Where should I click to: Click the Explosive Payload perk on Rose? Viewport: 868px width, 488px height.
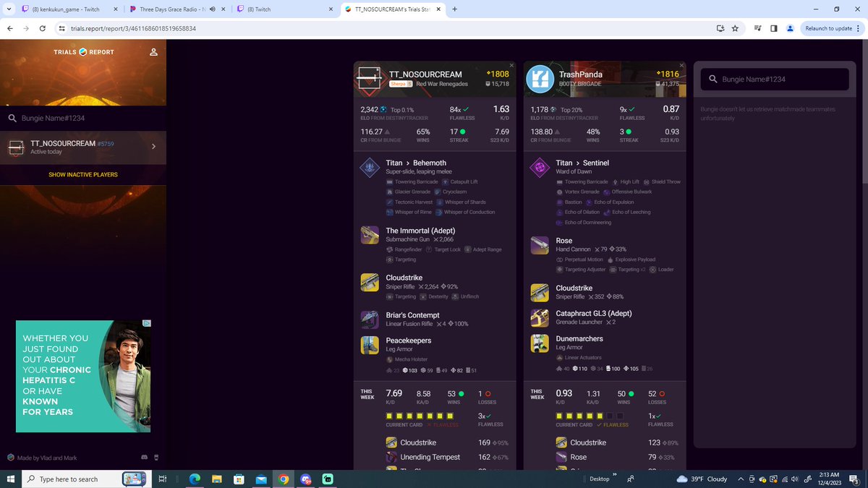click(x=636, y=259)
